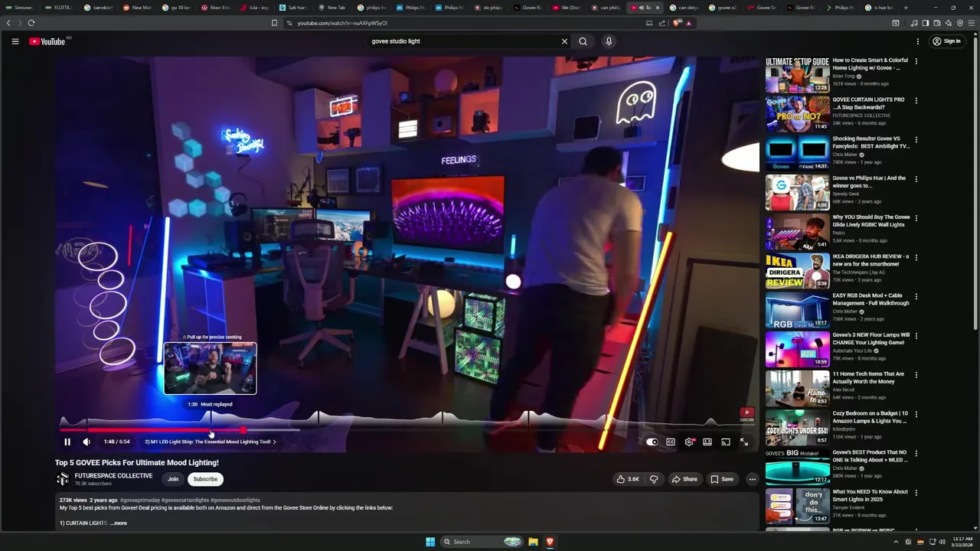The image size is (980, 551).
Task: Open a new browser tab with plus
Action: (906, 8)
